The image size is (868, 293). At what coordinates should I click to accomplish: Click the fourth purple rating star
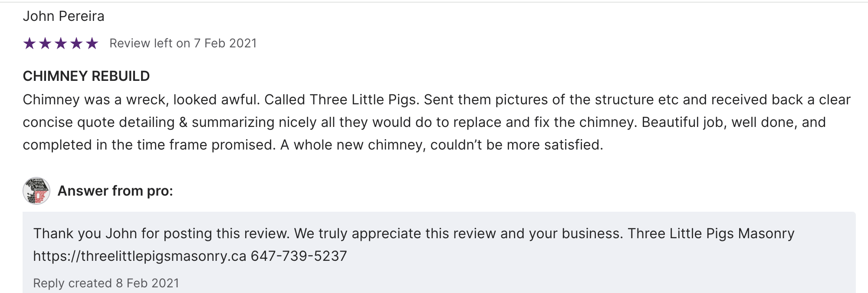[x=76, y=43]
